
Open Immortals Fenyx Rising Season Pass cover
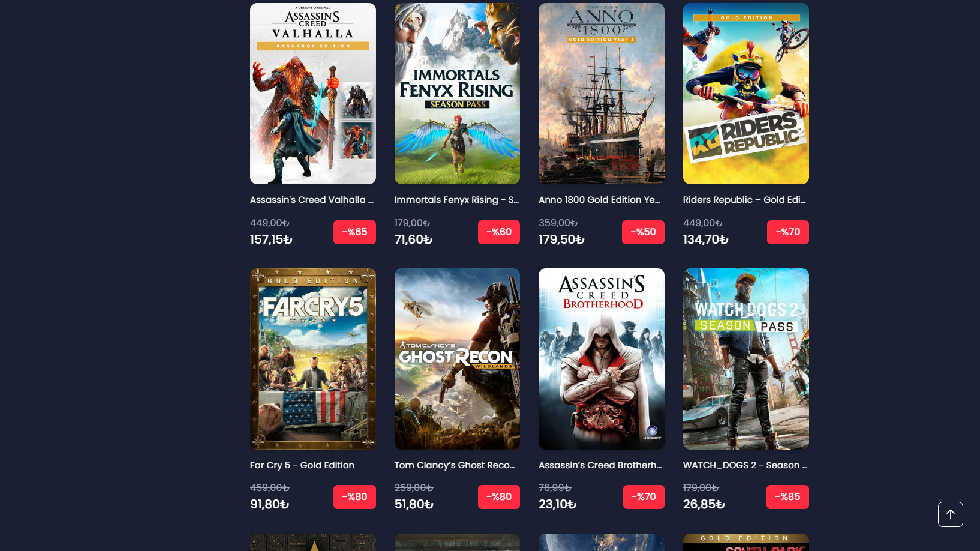pos(457,94)
